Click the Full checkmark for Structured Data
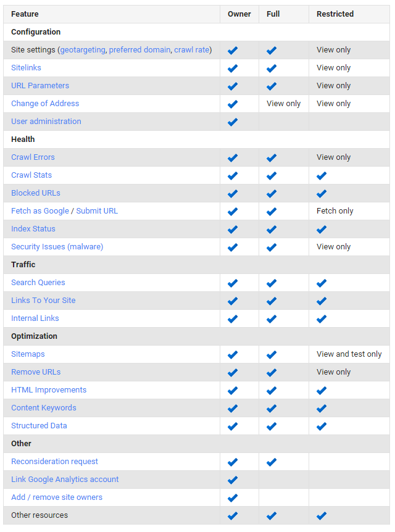 (272, 426)
